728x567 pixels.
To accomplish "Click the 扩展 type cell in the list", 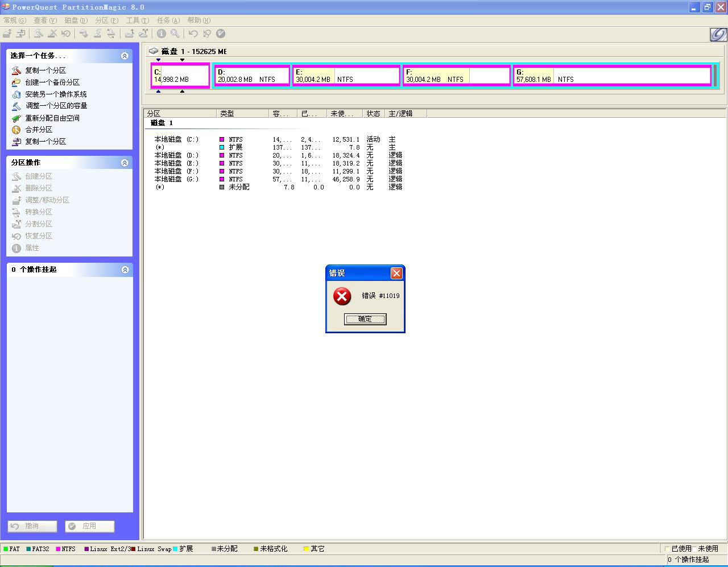I will pyautogui.click(x=235, y=147).
